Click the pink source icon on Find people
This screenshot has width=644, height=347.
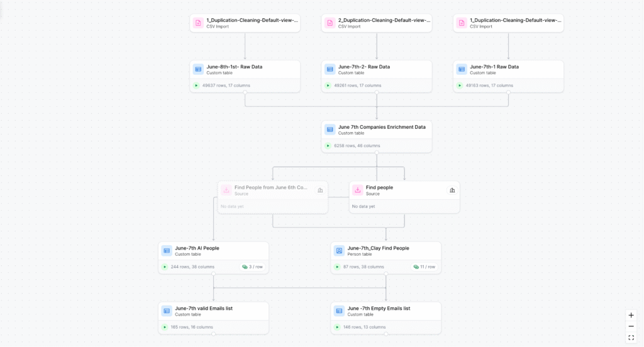(357, 190)
